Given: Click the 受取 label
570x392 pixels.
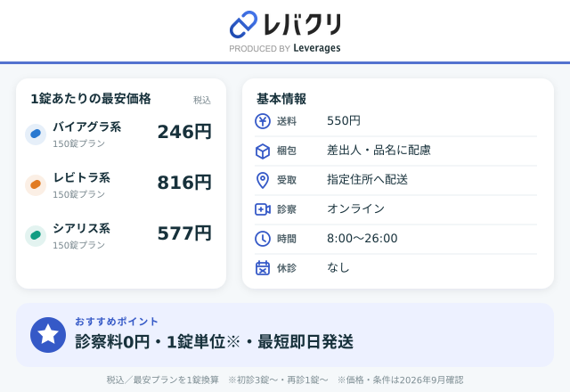Looking at the screenshot, I should [287, 180].
